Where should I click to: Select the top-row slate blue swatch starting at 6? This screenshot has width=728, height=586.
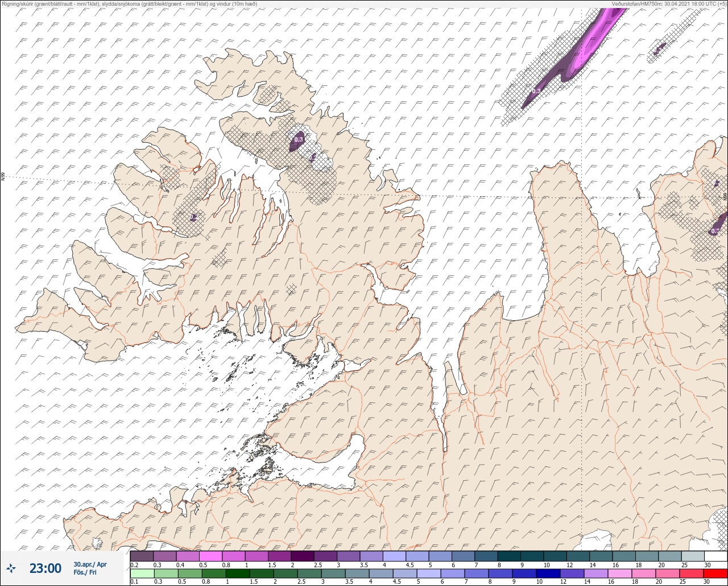[x=463, y=556]
